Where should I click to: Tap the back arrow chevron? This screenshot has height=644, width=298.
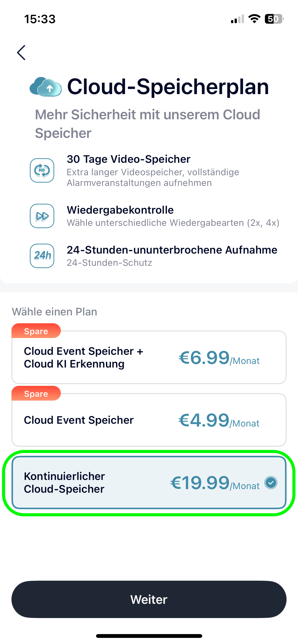21,53
